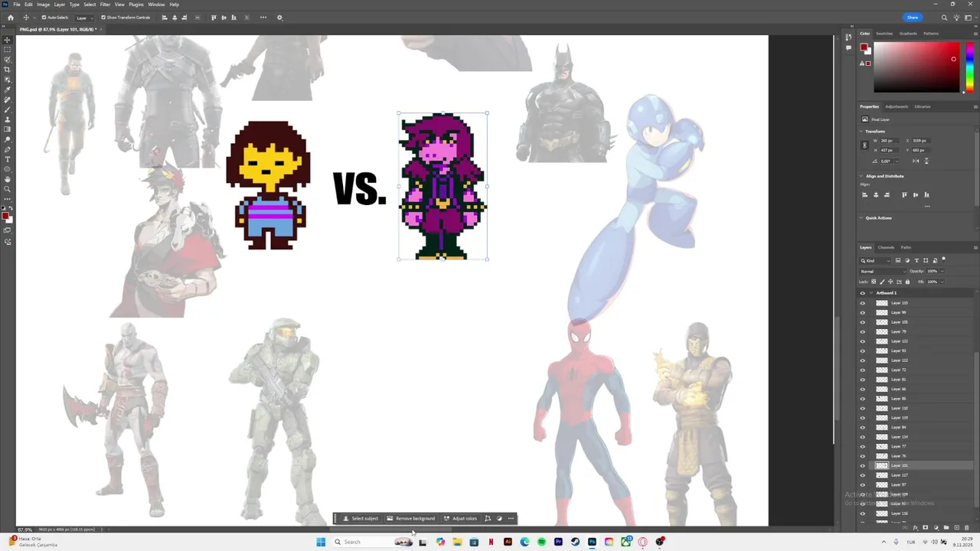Viewport: 980px width, 551px height.
Task: Open Netflix from the Windows taskbar
Action: pos(491,542)
